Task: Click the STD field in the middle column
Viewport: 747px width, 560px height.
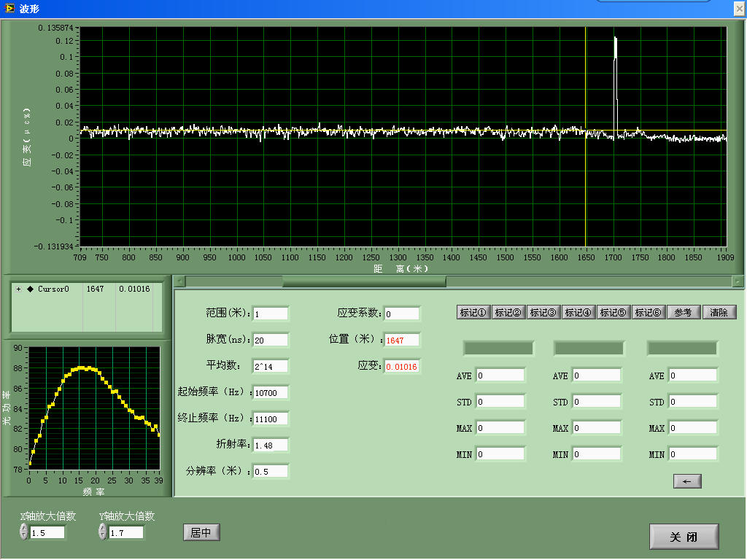Action: click(597, 402)
